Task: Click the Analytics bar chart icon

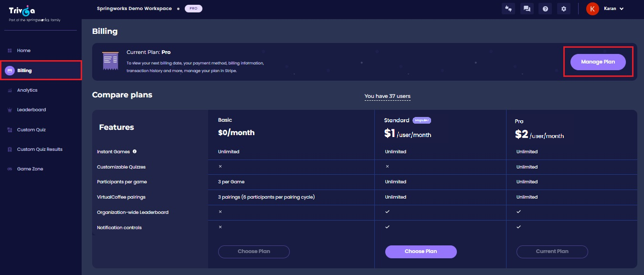Action: 10,90
